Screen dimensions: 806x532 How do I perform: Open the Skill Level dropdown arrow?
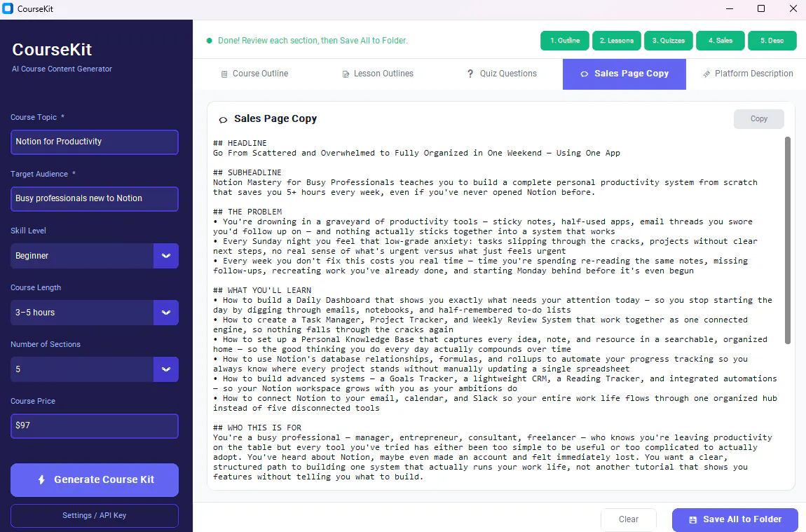click(x=166, y=255)
